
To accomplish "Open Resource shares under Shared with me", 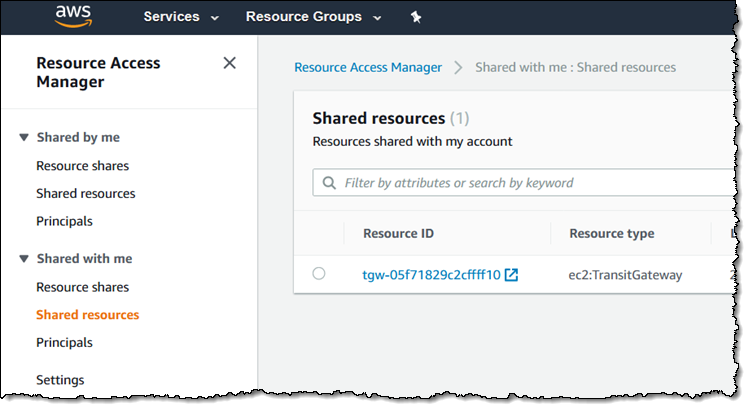I will click(x=82, y=287).
